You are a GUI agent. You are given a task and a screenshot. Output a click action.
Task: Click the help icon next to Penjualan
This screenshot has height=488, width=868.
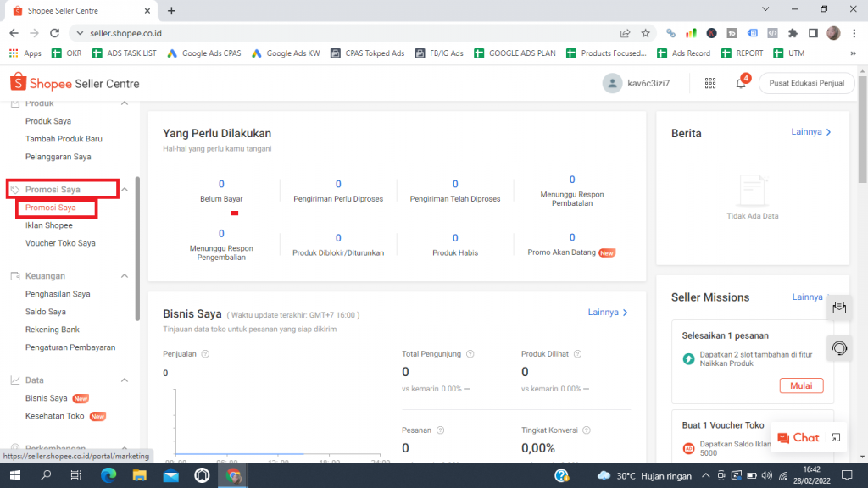pyautogui.click(x=205, y=354)
